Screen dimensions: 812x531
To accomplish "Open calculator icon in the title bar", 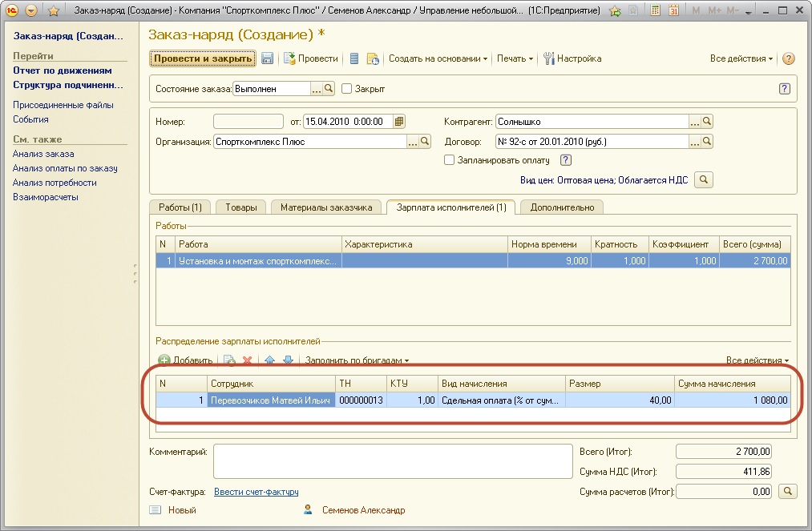I will coord(655,11).
